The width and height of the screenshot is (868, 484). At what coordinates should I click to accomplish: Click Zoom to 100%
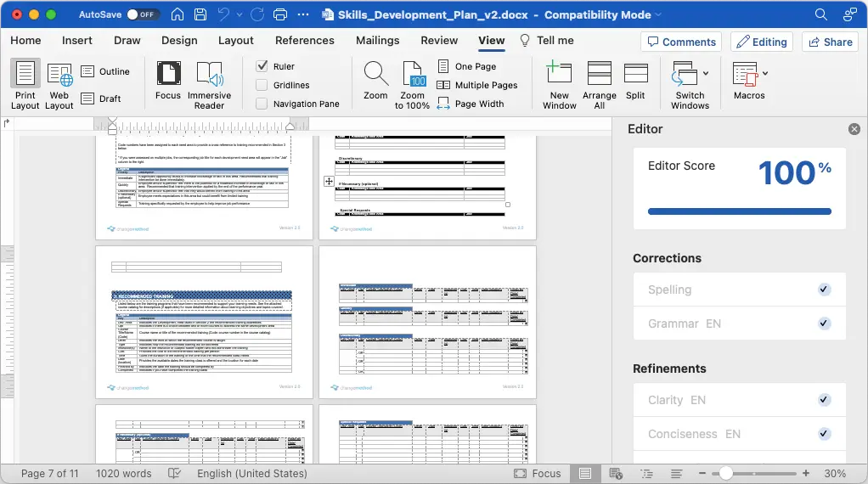click(x=413, y=85)
